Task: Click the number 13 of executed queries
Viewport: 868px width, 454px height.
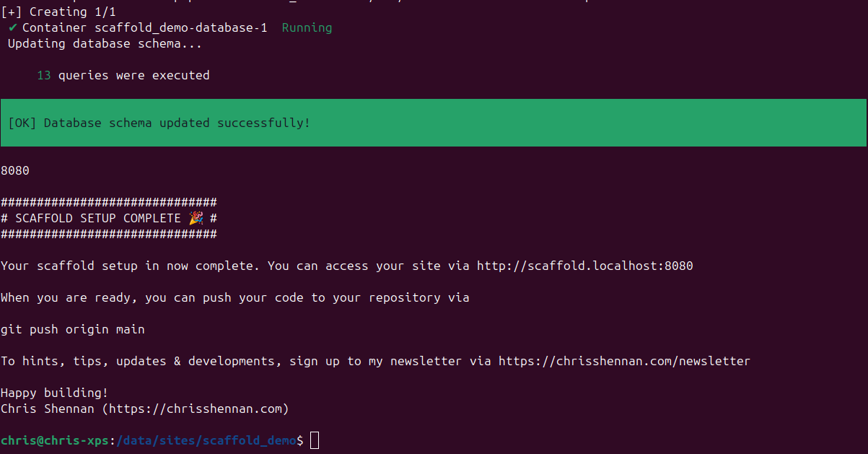Action: click(x=44, y=75)
